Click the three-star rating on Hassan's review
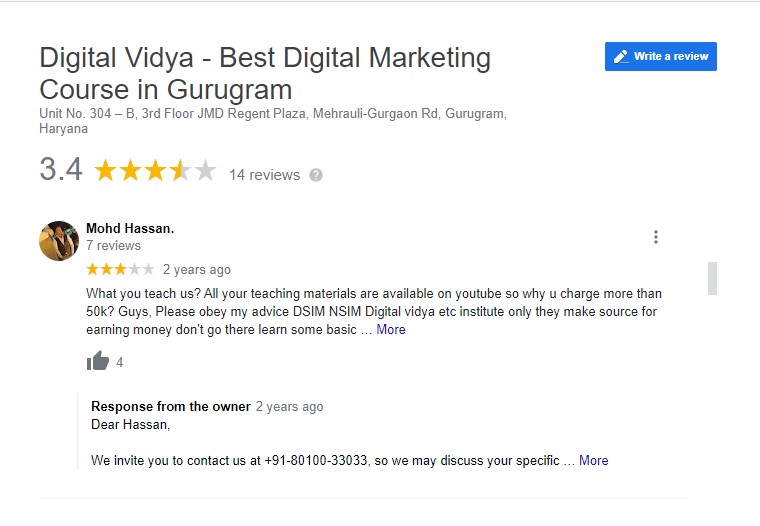The width and height of the screenshot is (760, 526). tap(120, 269)
